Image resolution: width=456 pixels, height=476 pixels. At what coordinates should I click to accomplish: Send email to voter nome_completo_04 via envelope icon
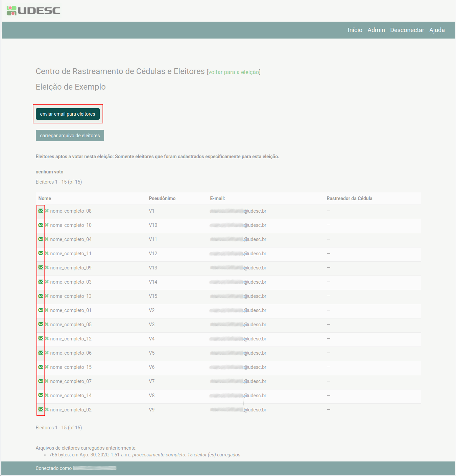pos(41,239)
